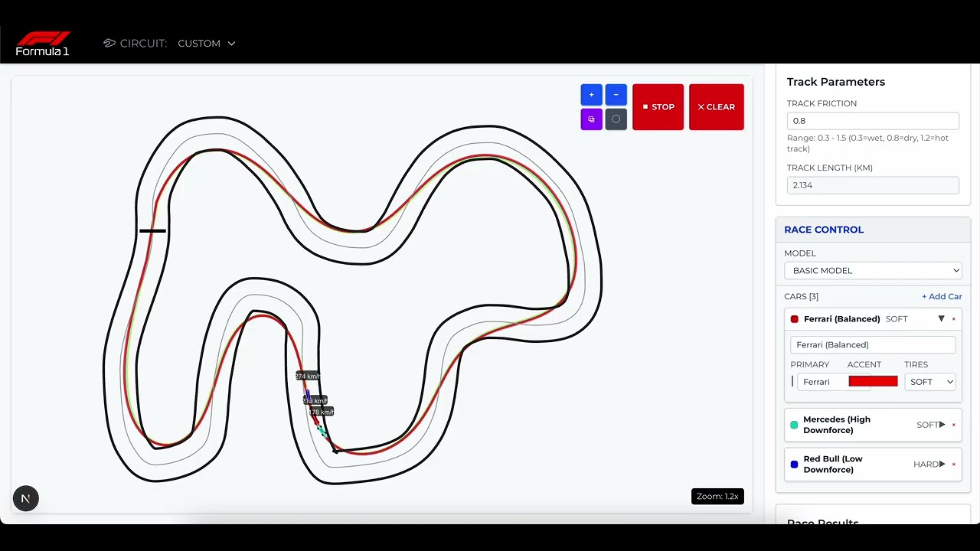
Task: Click the start/finish line marker on track
Action: point(152,230)
